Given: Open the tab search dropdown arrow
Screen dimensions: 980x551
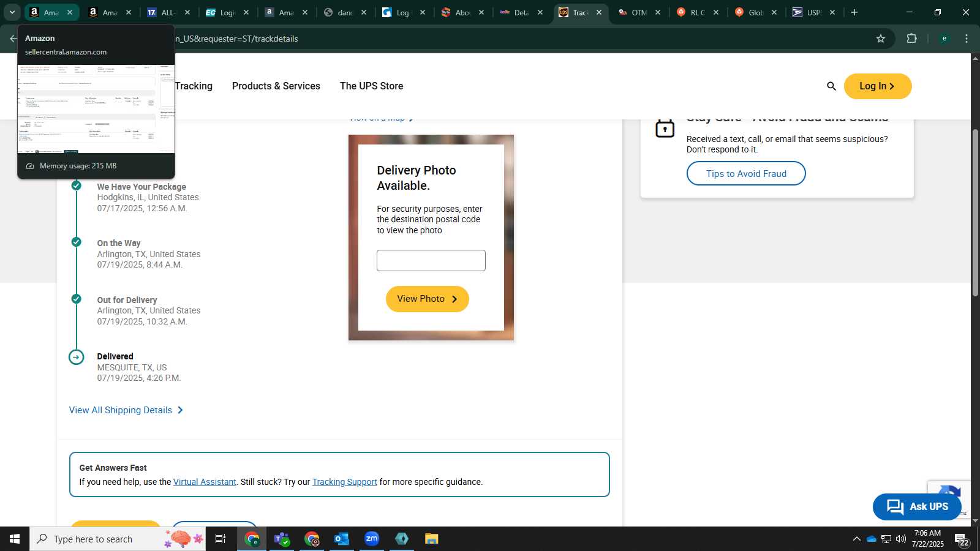Looking at the screenshot, I should 12,12.
